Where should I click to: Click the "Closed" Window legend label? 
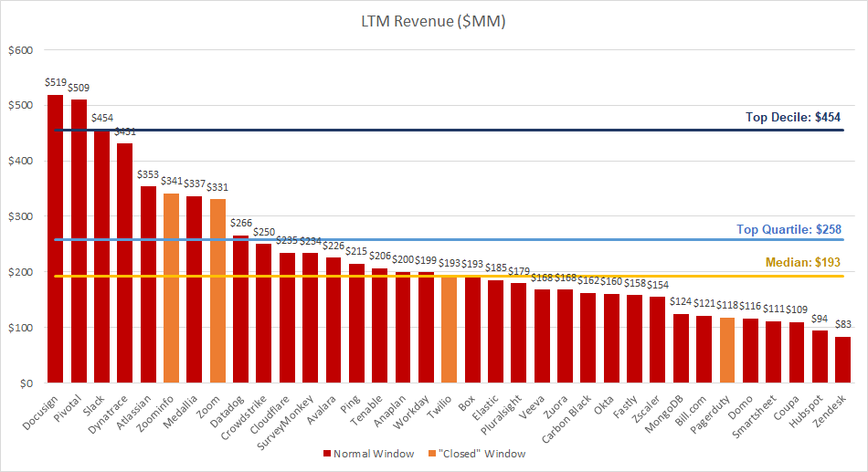[482, 454]
